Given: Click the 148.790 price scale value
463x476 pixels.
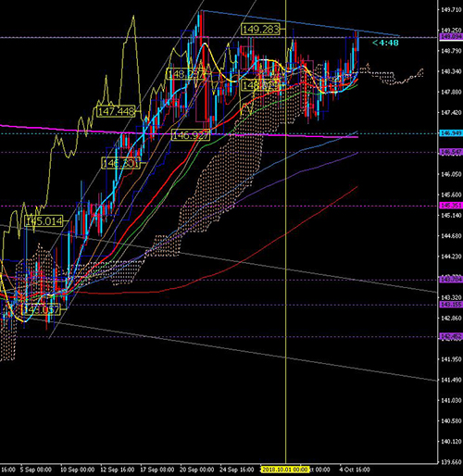Looking at the screenshot, I should pos(451,51).
